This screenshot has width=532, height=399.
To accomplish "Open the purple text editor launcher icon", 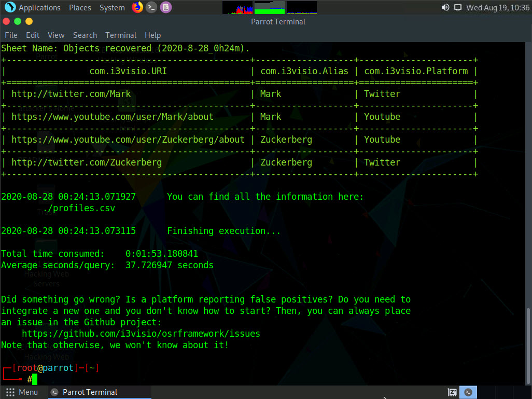I will coord(165,7).
